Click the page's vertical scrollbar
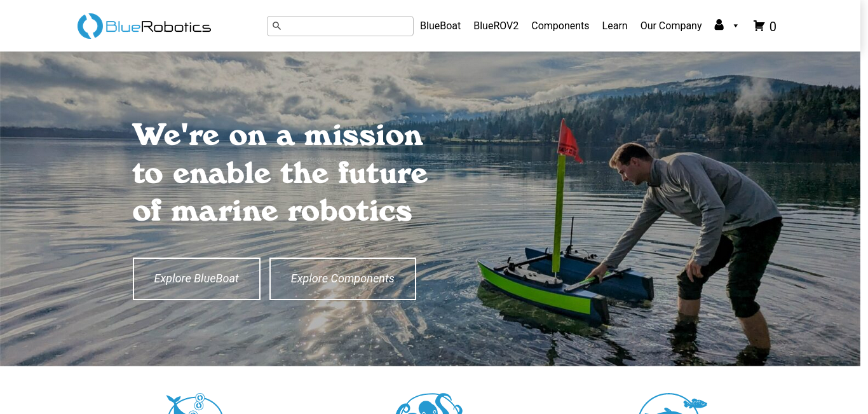The image size is (868, 414). (864, 207)
